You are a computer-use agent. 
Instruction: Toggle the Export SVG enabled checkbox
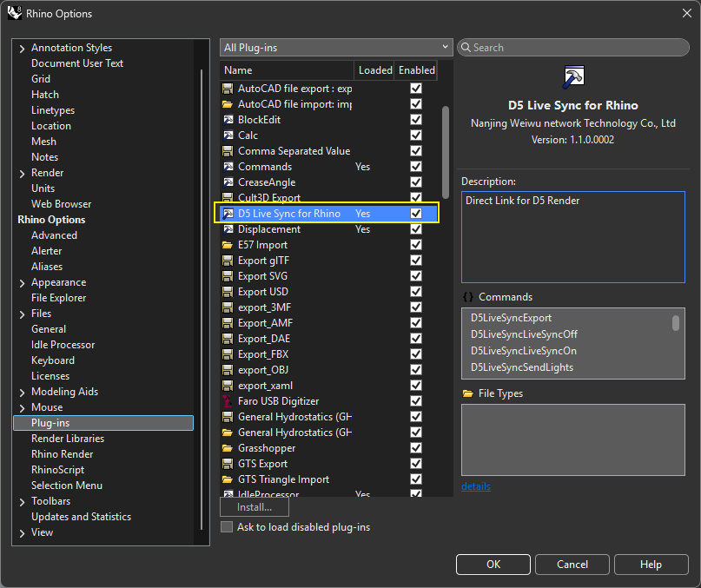[x=416, y=276]
